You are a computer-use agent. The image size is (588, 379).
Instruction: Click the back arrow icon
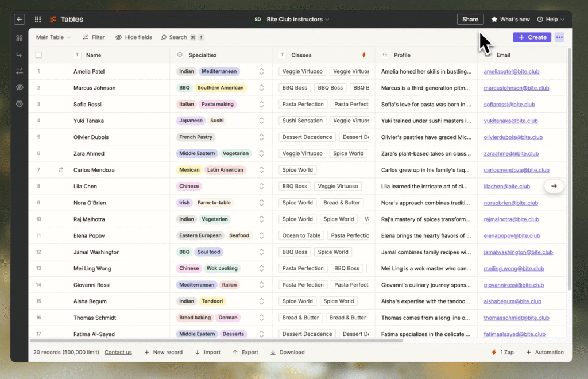(20, 20)
